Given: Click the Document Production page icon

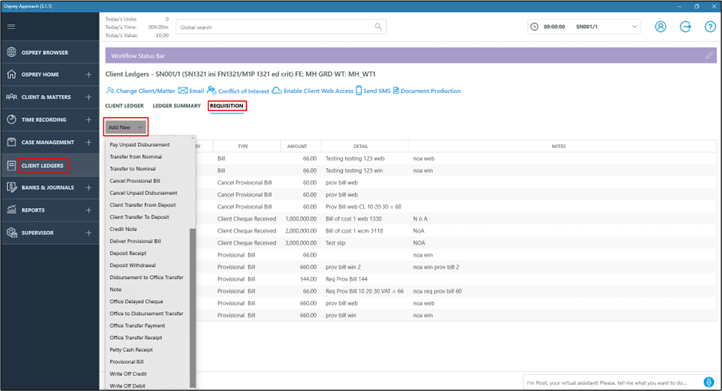Looking at the screenshot, I should click(396, 91).
